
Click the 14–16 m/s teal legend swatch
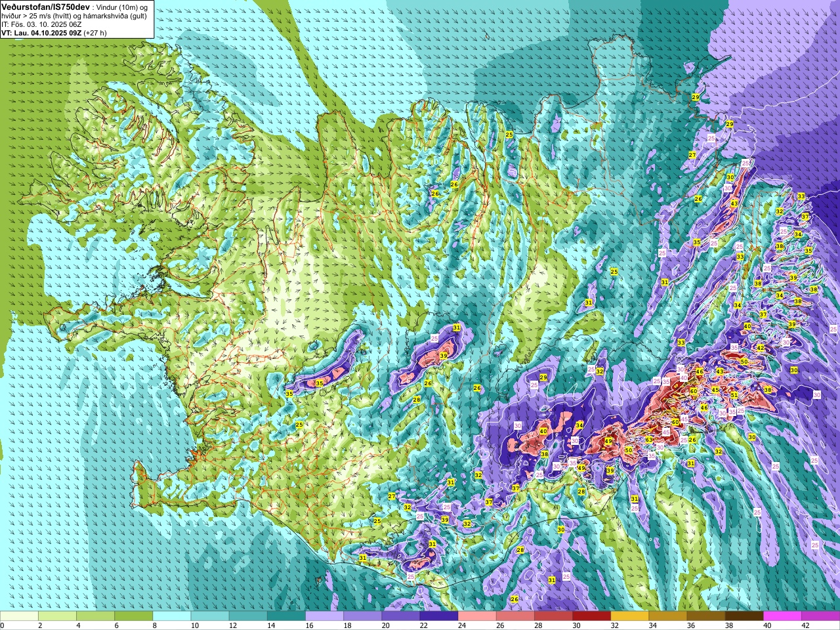[x=286, y=616]
